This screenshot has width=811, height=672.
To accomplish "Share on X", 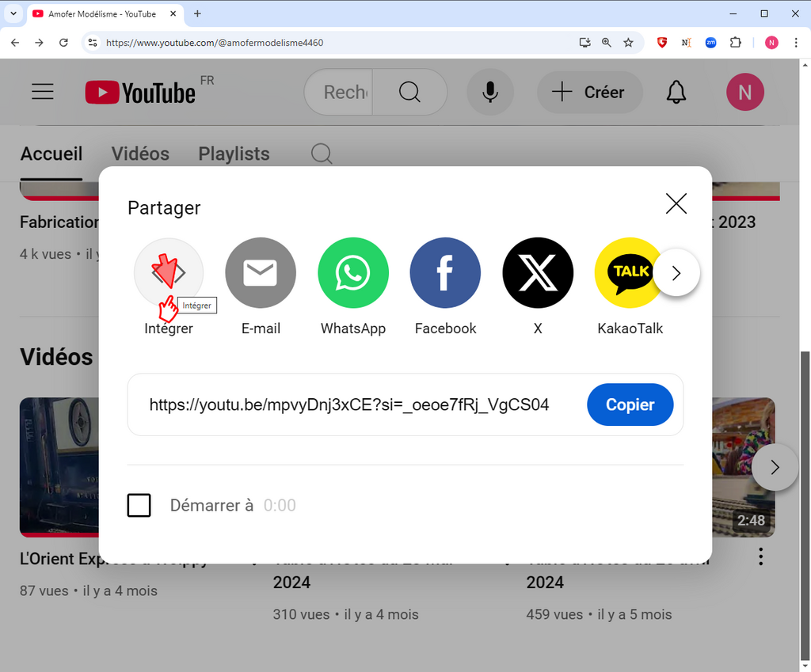I will click(538, 272).
